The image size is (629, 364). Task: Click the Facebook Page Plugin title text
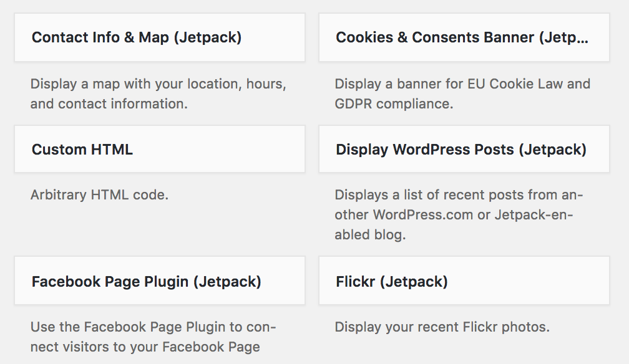tap(147, 282)
